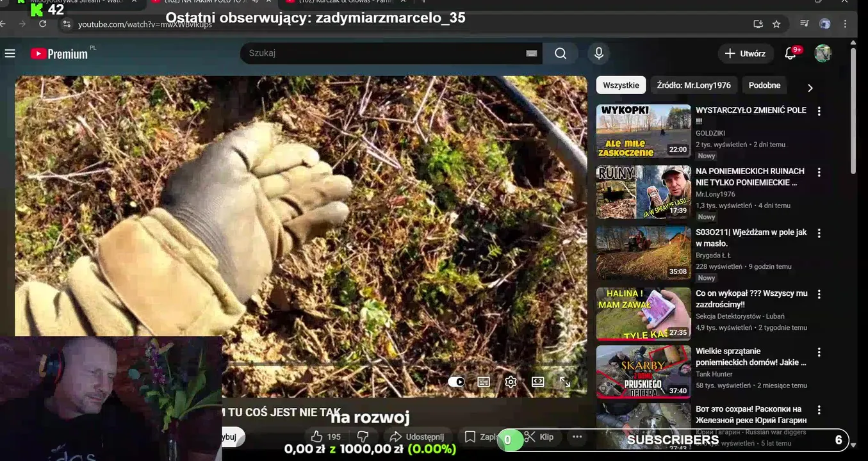This screenshot has height=461, width=868.
Task: Open Chrome profile icon in toolbar
Action: (x=825, y=24)
